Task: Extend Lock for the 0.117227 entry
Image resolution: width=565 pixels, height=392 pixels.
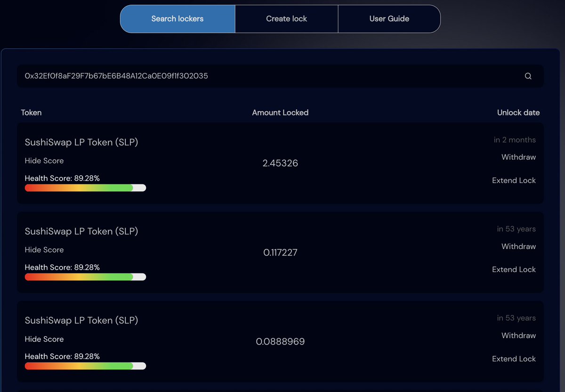Action: tap(514, 269)
